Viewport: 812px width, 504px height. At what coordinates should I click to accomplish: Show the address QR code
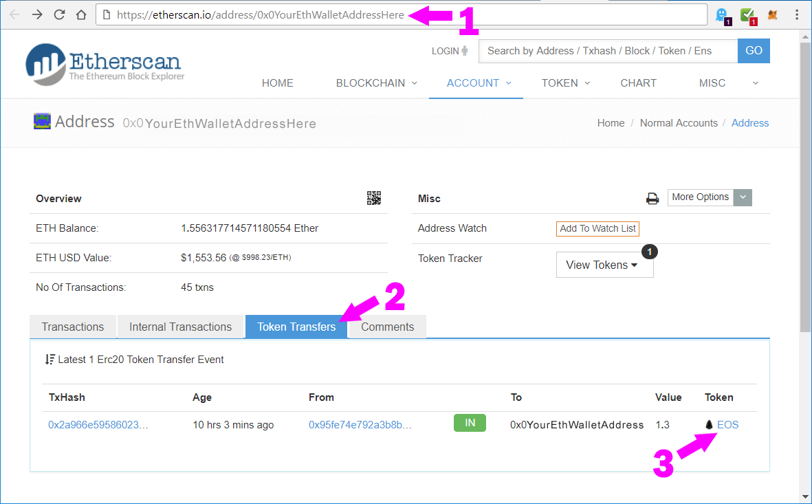pos(374,198)
